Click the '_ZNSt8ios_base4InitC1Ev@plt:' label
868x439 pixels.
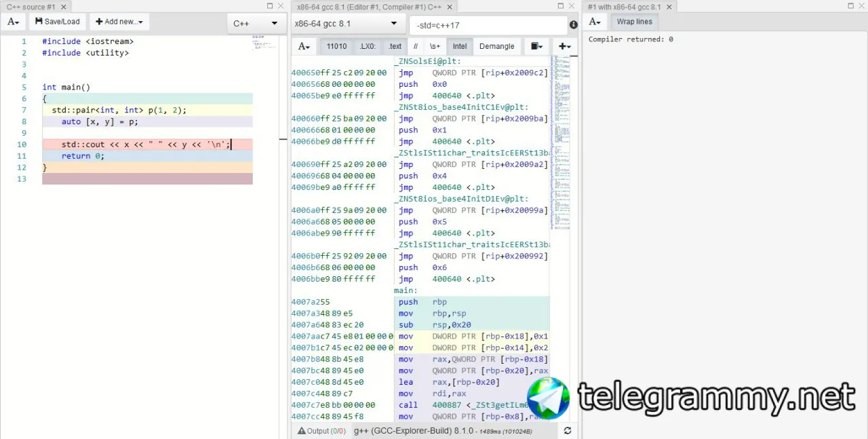pyautogui.click(x=461, y=107)
